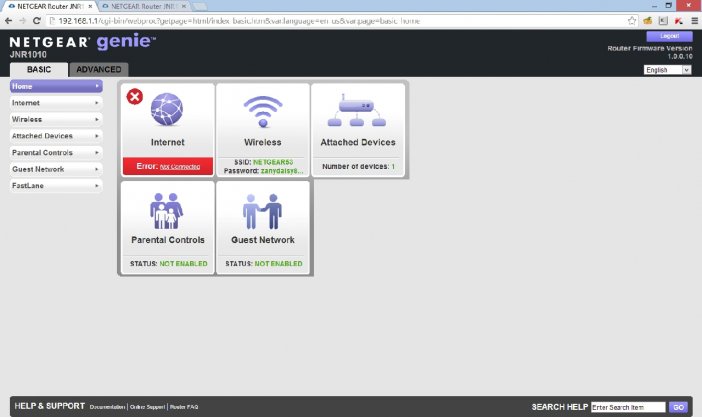Open the Attached Devices network icon

tap(357, 111)
